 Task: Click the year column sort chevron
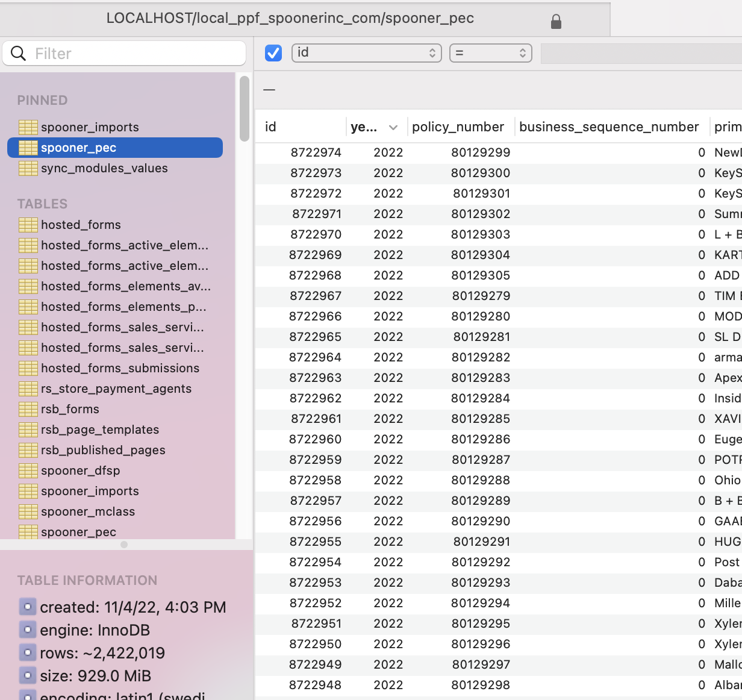(393, 127)
